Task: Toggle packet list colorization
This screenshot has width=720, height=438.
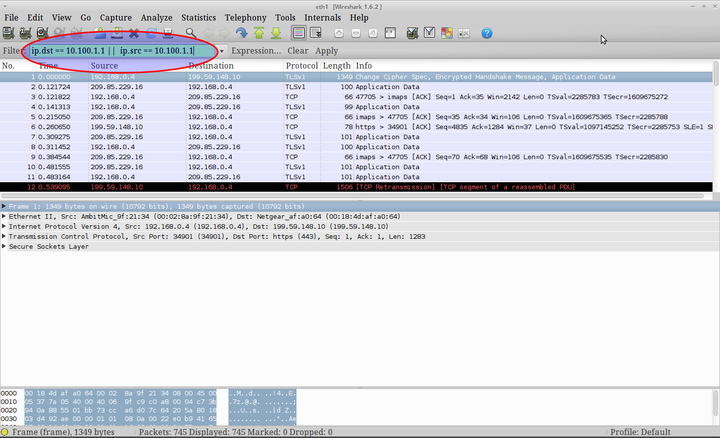Action: pyautogui.click(x=298, y=33)
